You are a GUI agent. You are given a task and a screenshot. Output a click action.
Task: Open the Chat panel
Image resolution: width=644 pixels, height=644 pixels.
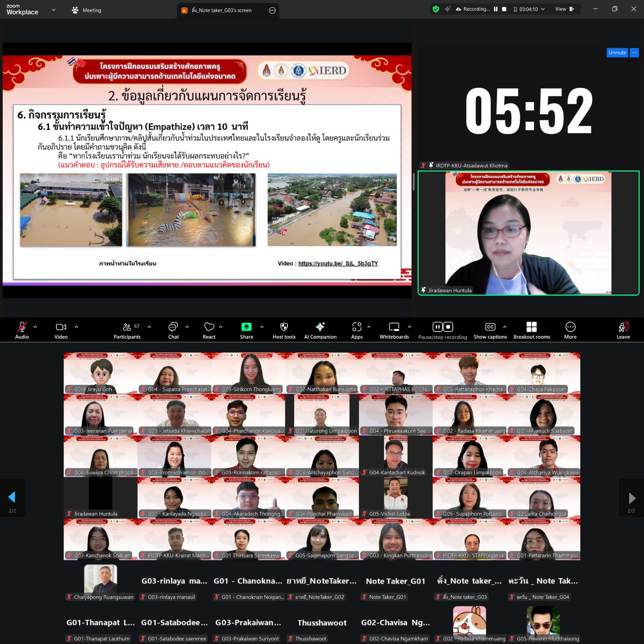pyautogui.click(x=173, y=330)
